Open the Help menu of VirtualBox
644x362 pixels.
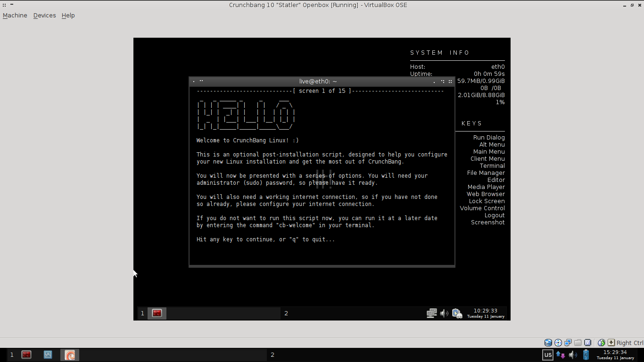pos(68,15)
